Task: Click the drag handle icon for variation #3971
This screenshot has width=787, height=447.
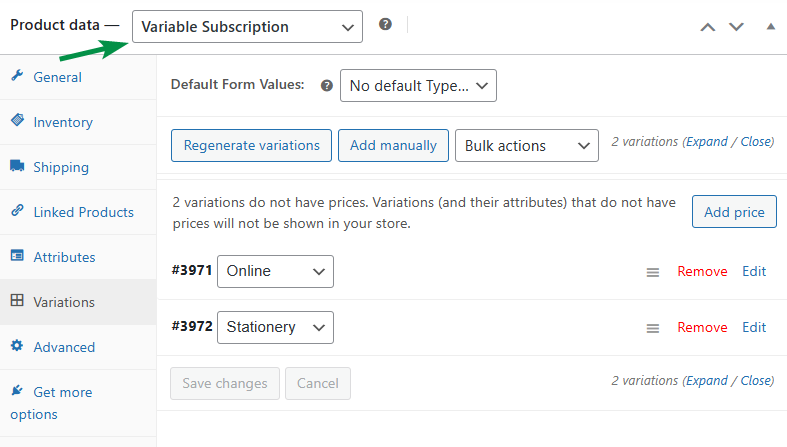Action: coord(652,272)
